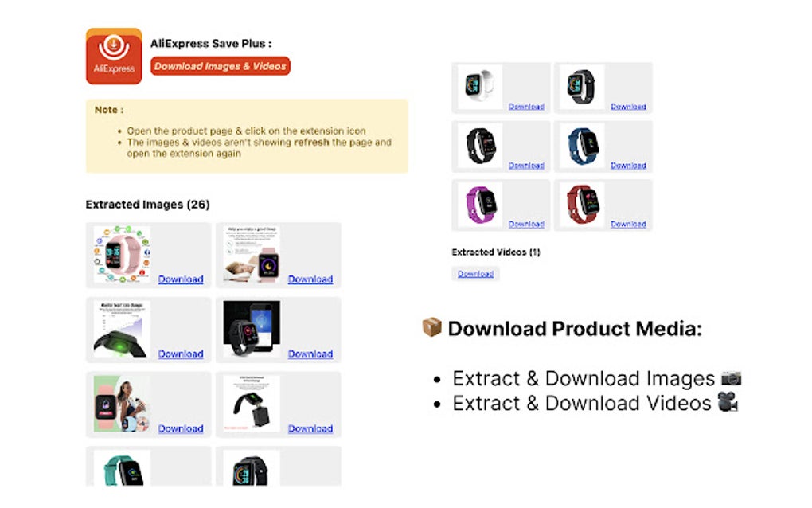
Task: Download the pink smartwatch straps image
Action: point(181,279)
